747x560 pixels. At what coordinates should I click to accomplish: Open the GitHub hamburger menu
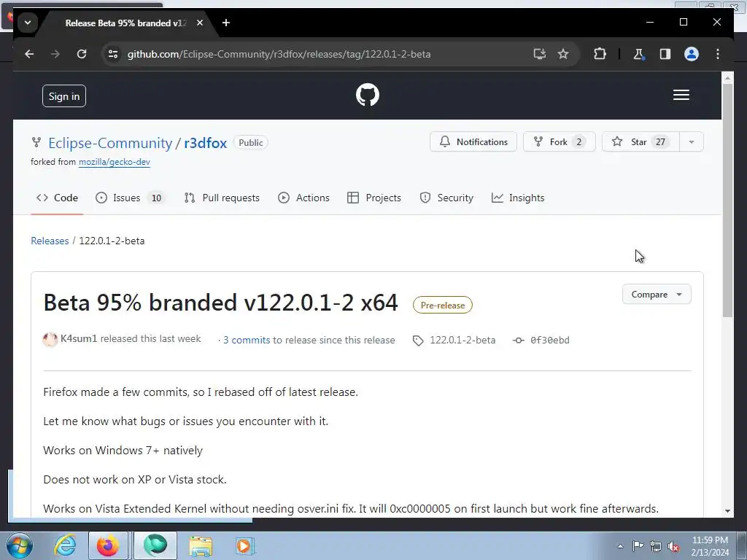(x=681, y=96)
